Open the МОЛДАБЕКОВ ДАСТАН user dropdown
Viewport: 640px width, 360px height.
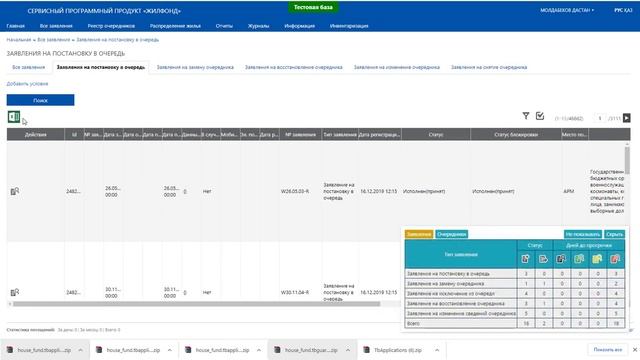[x=567, y=10]
